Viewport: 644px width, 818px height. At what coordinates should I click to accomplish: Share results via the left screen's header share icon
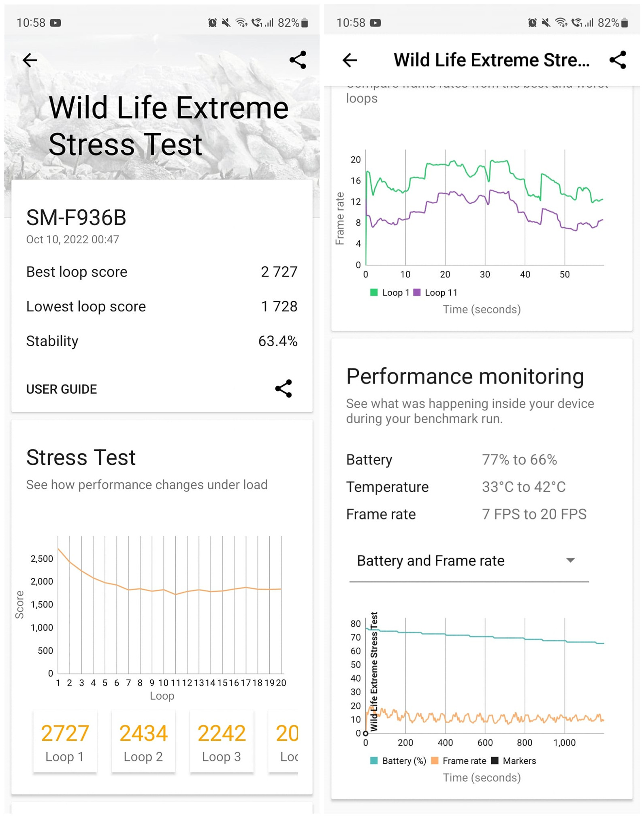pyautogui.click(x=298, y=60)
